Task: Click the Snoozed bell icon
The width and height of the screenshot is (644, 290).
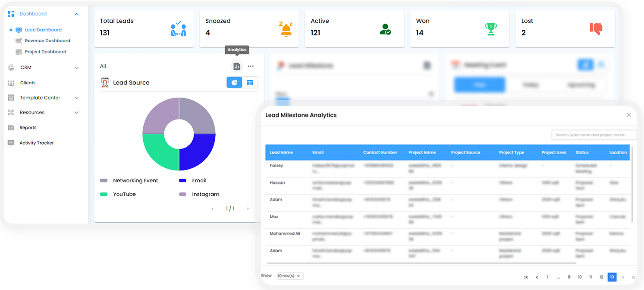Action: pos(285,29)
